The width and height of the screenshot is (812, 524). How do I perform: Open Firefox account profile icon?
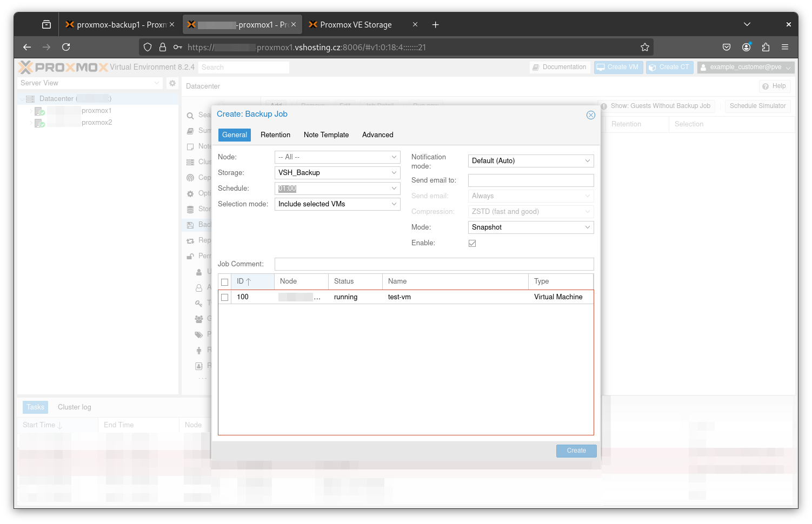click(x=746, y=47)
